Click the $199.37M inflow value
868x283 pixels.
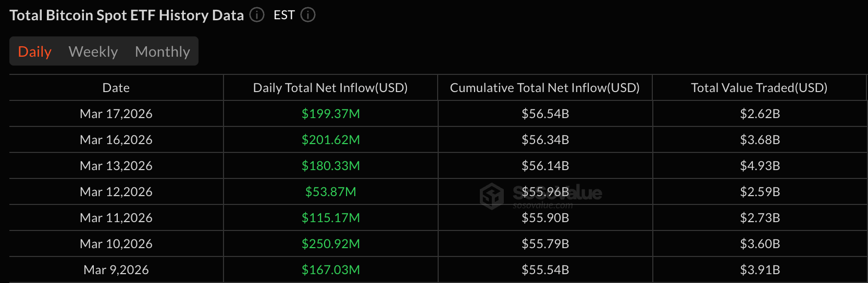pyautogui.click(x=331, y=114)
